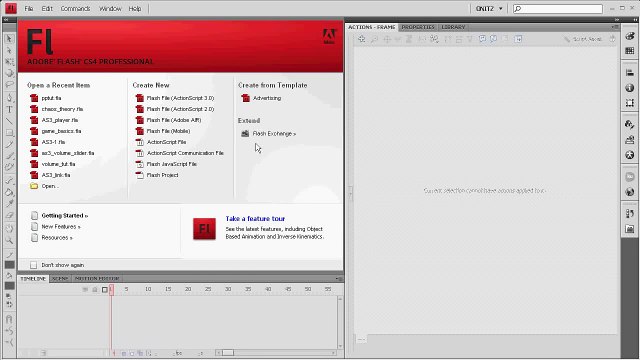Open the Swatches panel icon in dock
The height and width of the screenshot is (360, 640).
tap(630, 51)
